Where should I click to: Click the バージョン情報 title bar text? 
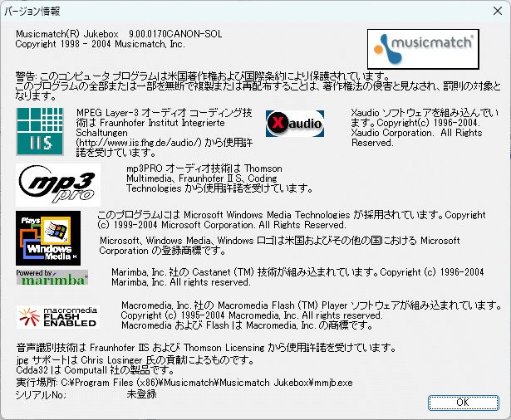point(32,12)
